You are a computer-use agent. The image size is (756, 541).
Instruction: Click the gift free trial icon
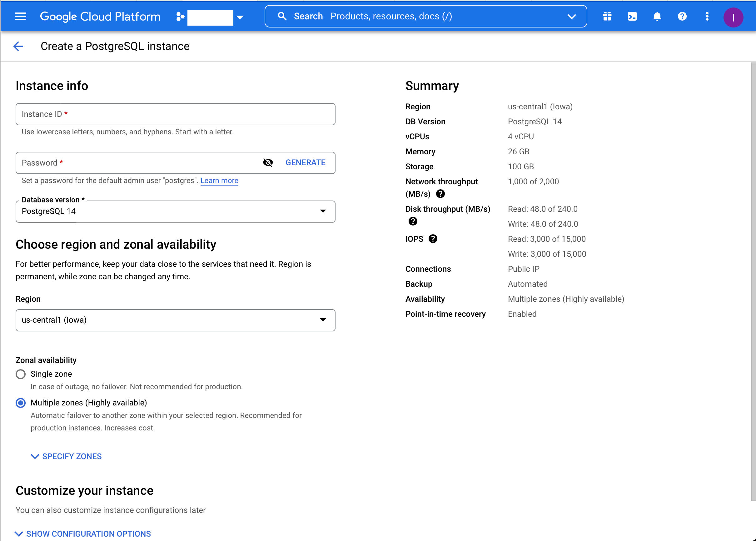pos(607,16)
